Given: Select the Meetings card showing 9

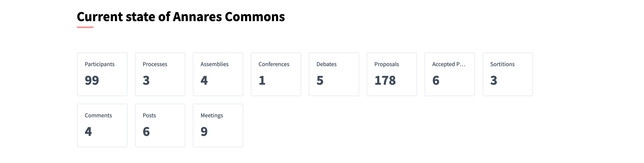Looking at the screenshot, I should pyautogui.click(x=218, y=125).
